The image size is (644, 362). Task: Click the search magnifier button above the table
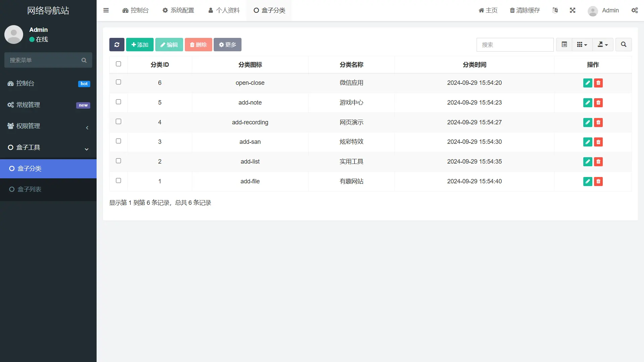click(x=623, y=44)
